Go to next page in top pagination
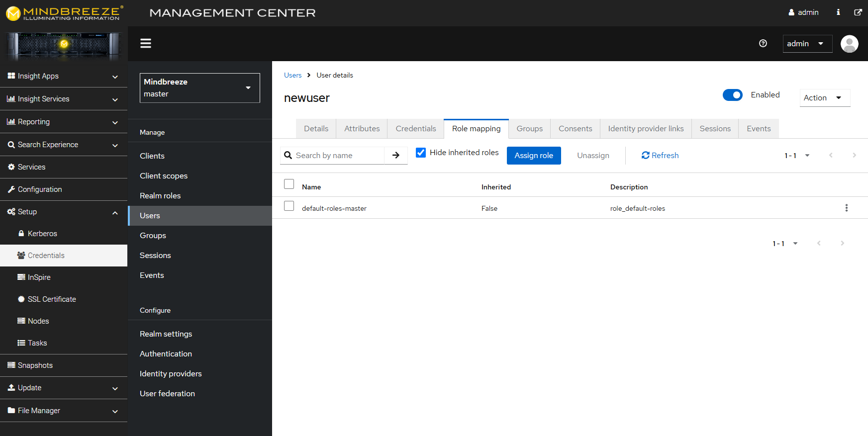868x436 pixels. pyautogui.click(x=855, y=155)
